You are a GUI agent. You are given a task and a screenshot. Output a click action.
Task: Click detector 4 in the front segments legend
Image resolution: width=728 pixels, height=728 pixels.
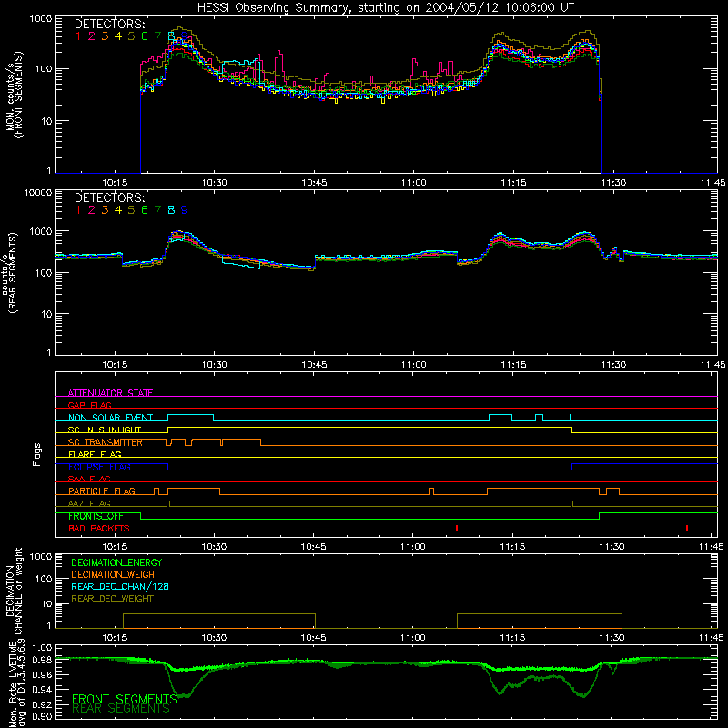[118, 36]
